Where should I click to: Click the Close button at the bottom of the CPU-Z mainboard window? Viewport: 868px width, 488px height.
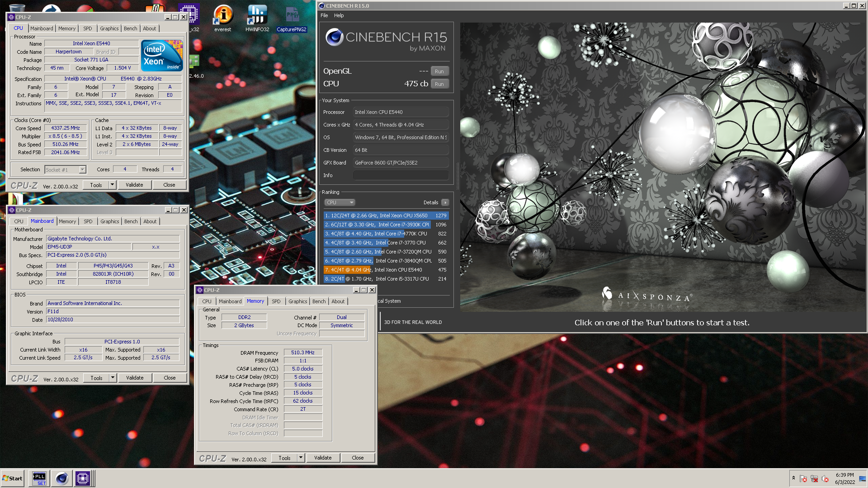pyautogui.click(x=170, y=378)
